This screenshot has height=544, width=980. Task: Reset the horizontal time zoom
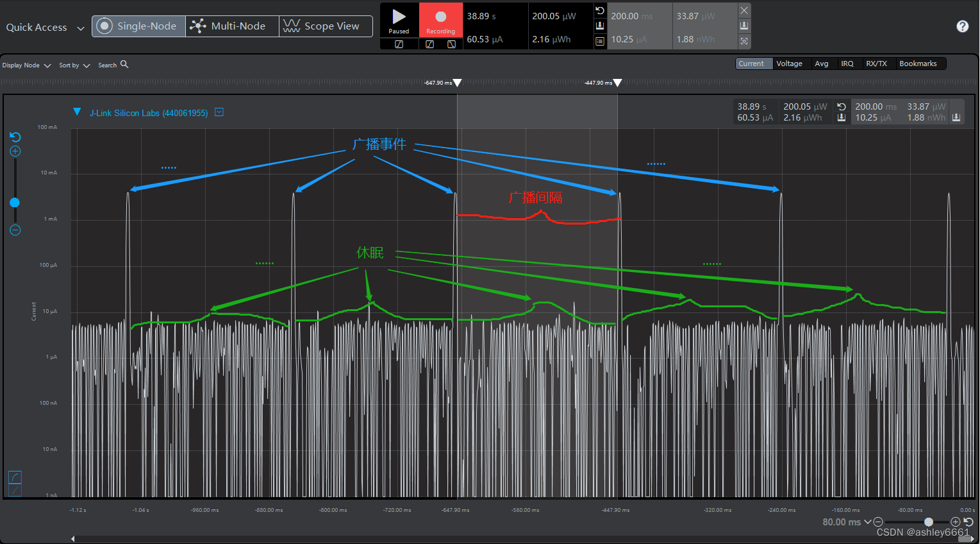click(x=968, y=522)
